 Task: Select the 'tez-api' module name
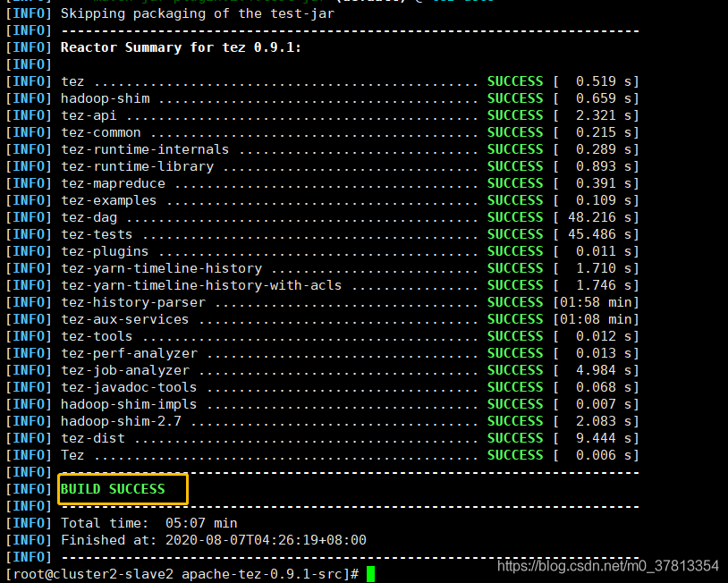pyautogui.click(x=89, y=115)
